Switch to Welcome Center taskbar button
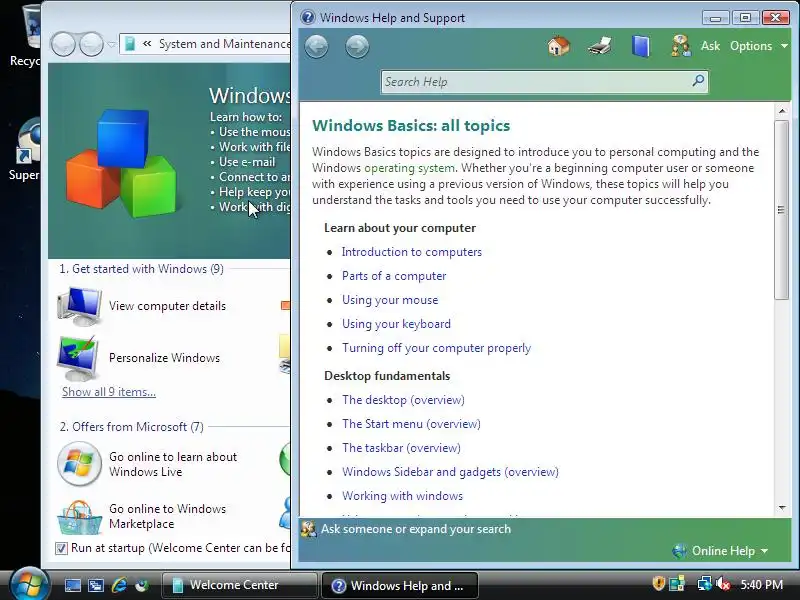The height and width of the screenshot is (600, 800). 239,585
